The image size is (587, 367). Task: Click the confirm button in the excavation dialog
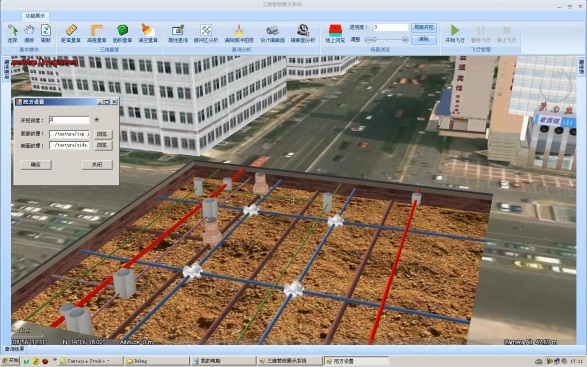pyautogui.click(x=36, y=164)
